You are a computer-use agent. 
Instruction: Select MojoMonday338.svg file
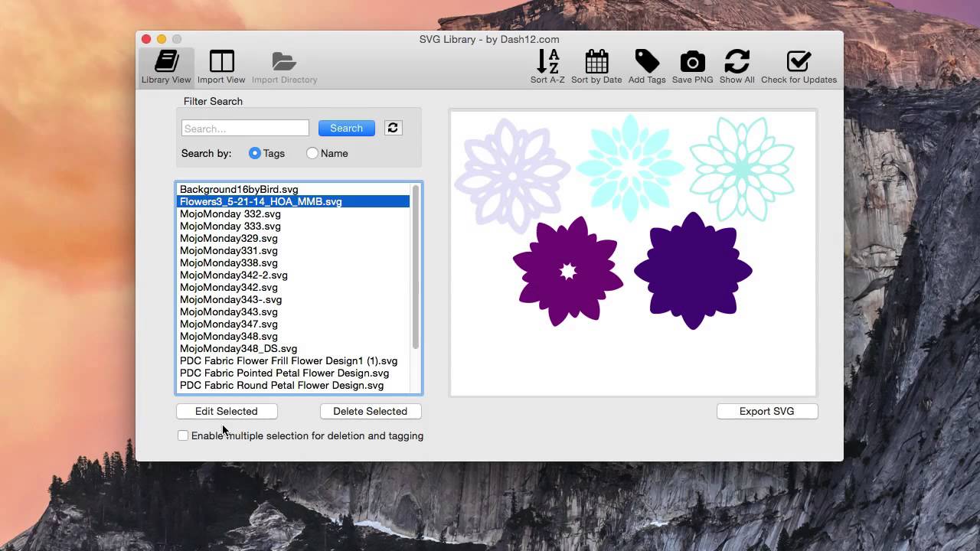pyautogui.click(x=293, y=262)
